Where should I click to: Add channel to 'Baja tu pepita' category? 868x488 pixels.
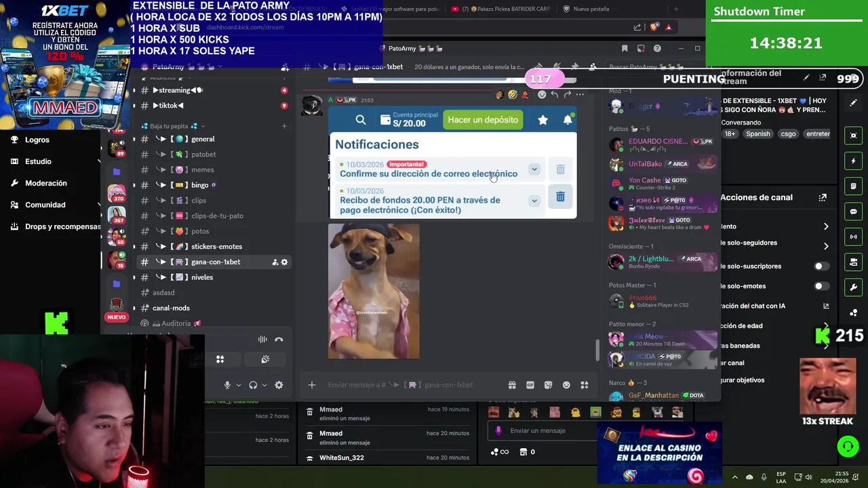click(x=284, y=126)
